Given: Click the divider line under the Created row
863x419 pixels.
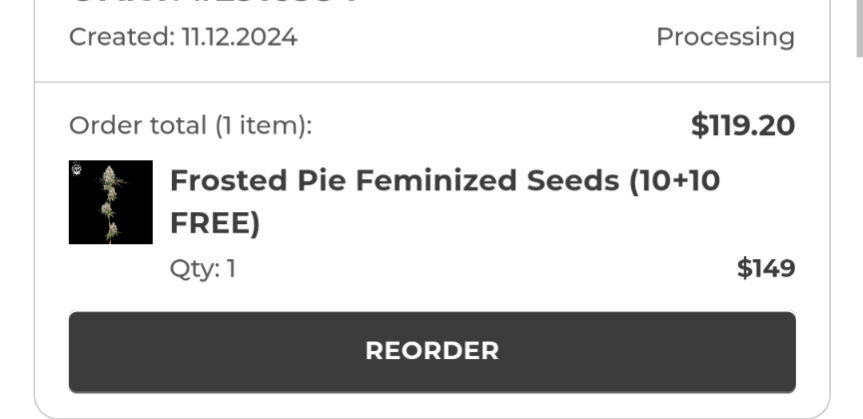Looking at the screenshot, I should [x=432, y=82].
